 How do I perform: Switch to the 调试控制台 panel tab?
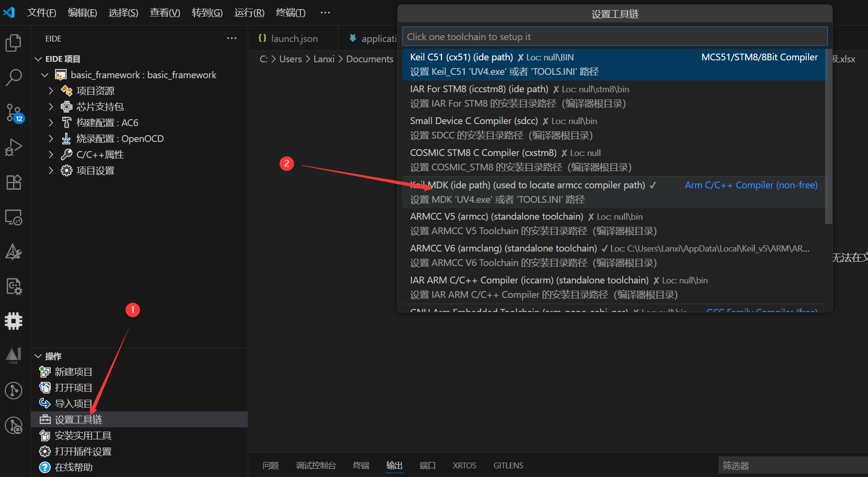(x=316, y=465)
